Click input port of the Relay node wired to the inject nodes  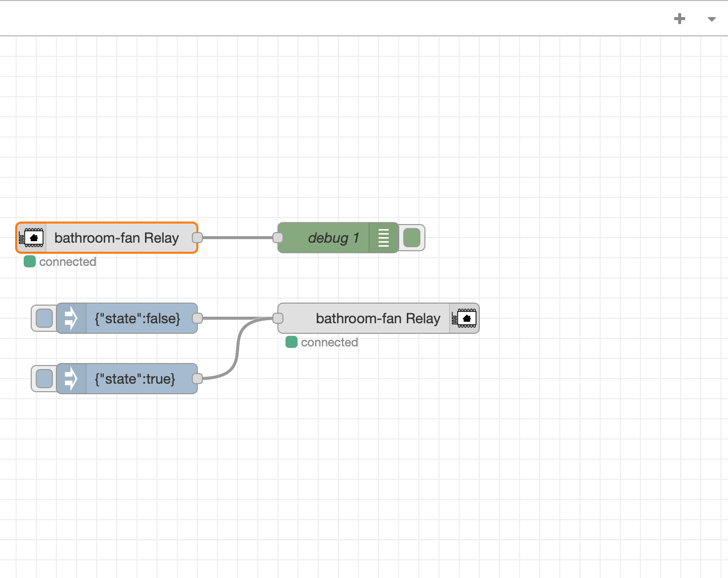[278, 318]
